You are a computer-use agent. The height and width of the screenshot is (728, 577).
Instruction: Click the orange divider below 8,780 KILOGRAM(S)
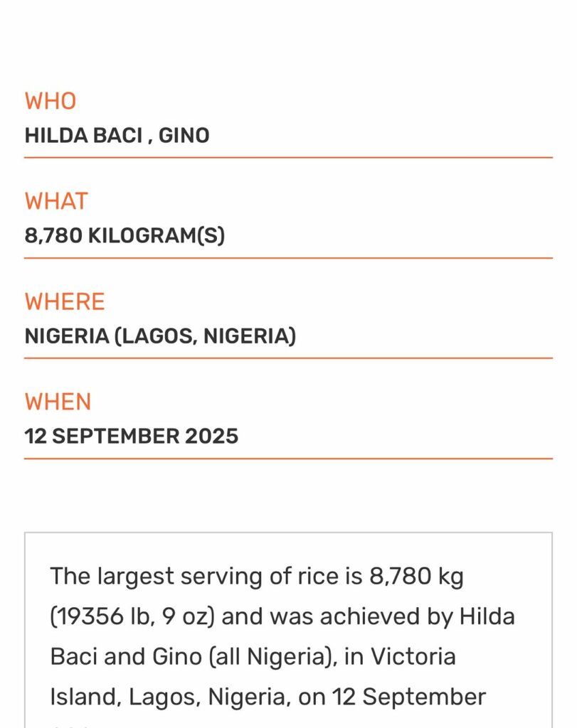click(288, 257)
